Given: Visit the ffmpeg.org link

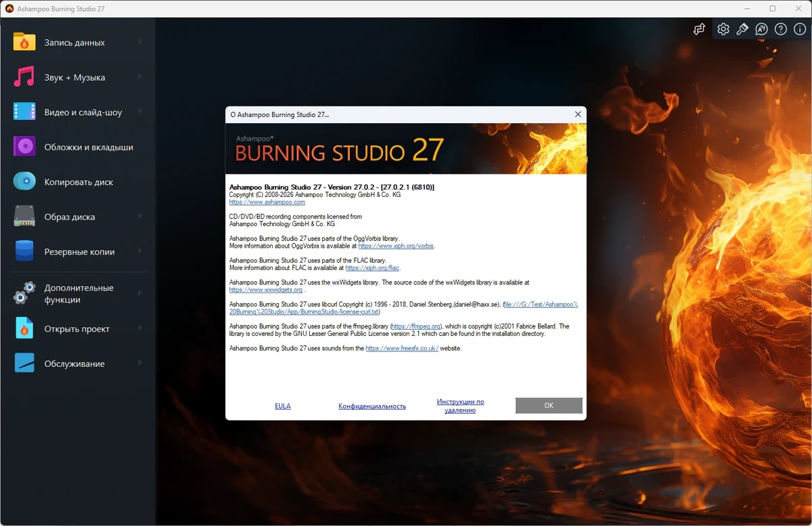Looking at the screenshot, I should 415,326.
